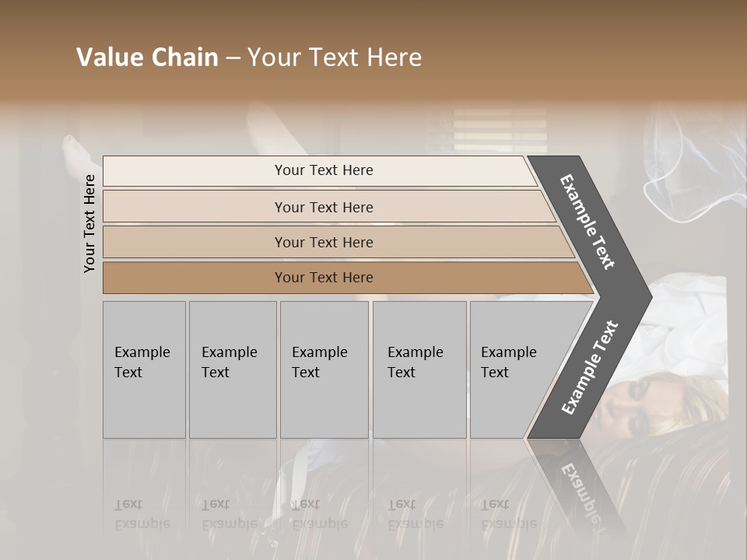Select the third gray "Example Text" box

click(324, 369)
